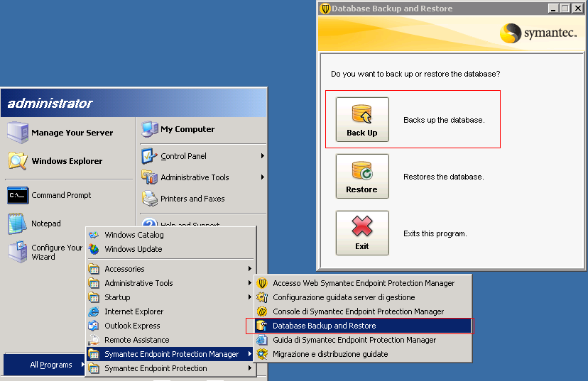Click the Control Panel icon
588x381 pixels.
pos(149,156)
